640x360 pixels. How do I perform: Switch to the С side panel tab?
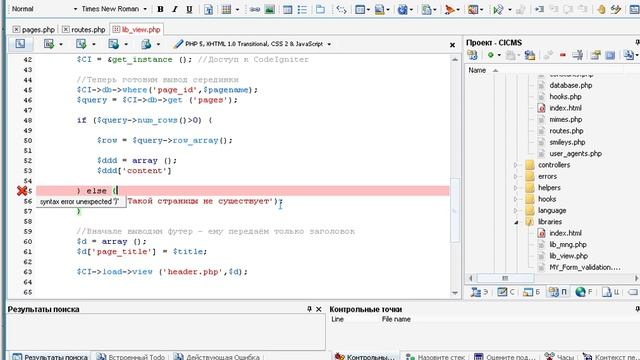pos(506,292)
